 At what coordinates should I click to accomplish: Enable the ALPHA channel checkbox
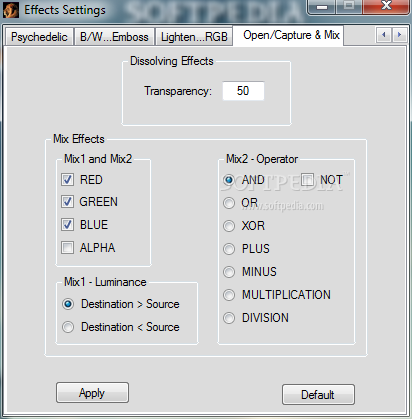pos(68,248)
